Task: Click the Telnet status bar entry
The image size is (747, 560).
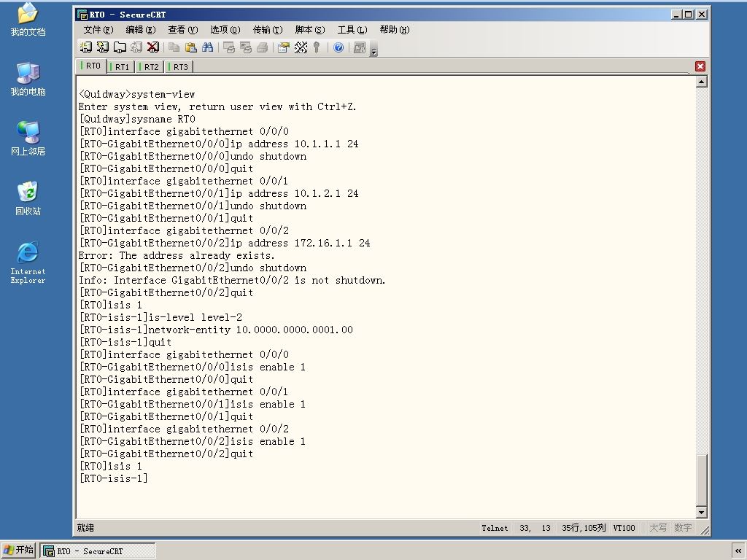Action: (495, 528)
